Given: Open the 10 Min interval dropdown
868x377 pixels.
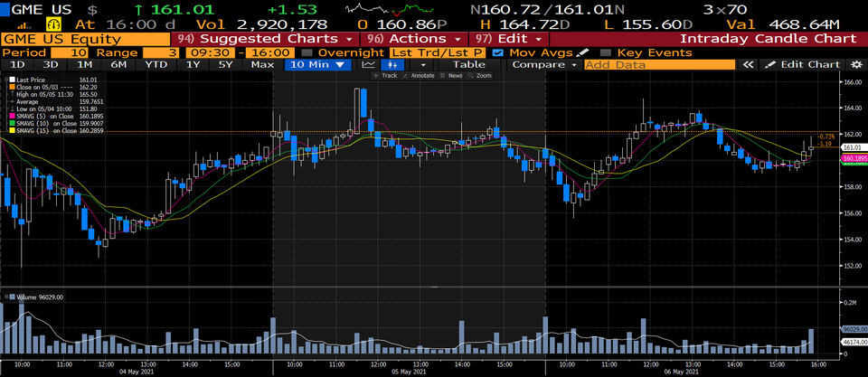Looking at the screenshot, I should pyautogui.click(x=317, y=65).
